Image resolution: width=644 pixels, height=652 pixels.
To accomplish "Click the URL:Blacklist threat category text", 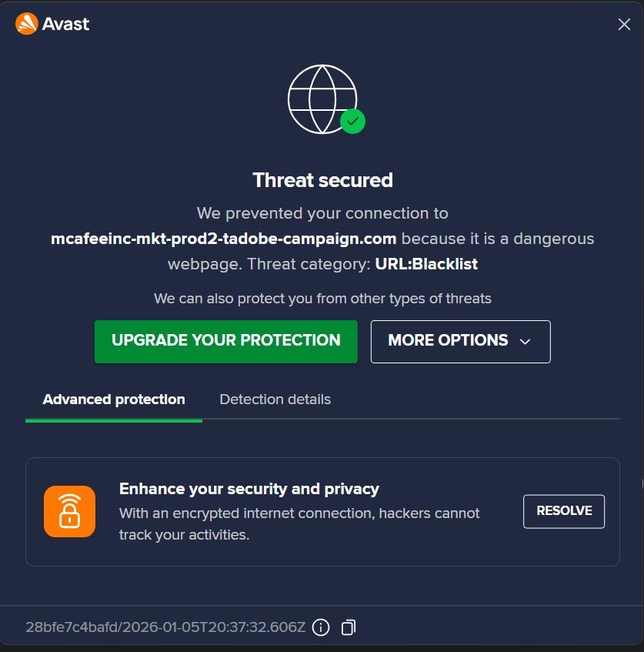I will pyautogui.click(x=426, y=264).
